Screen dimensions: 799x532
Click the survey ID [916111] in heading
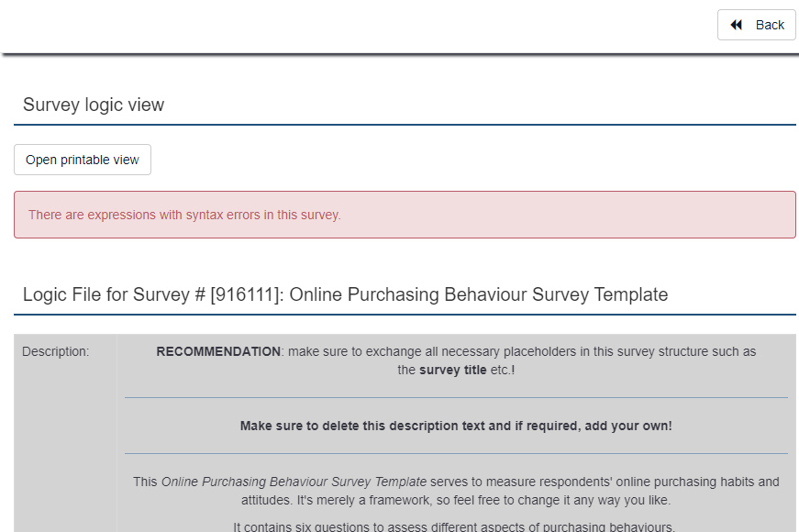pyautogui.click(x=244, y=294)
